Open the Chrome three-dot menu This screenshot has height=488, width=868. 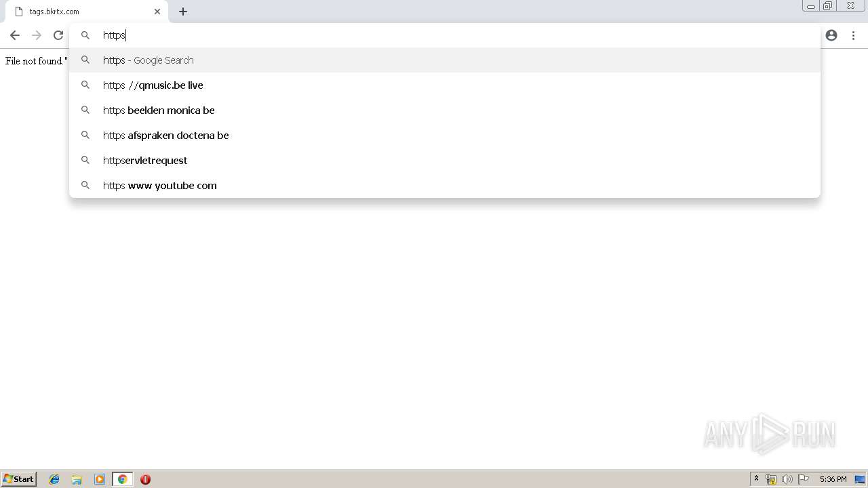click(x=853, y=35)
